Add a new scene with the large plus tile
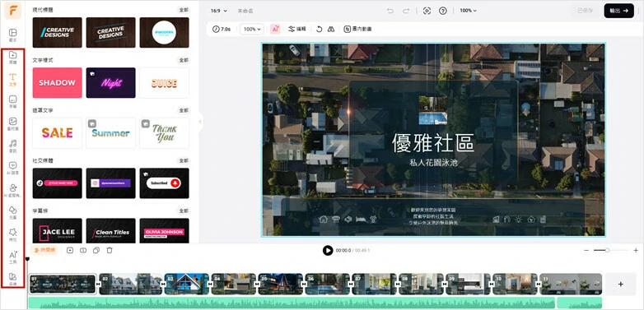644x310 pixels. (621, 284)
